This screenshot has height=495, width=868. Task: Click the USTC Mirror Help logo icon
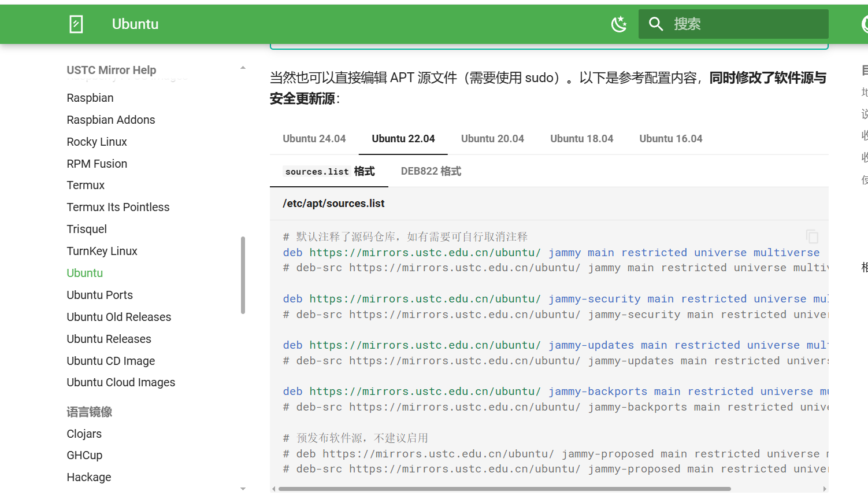(x=76, y=24)
